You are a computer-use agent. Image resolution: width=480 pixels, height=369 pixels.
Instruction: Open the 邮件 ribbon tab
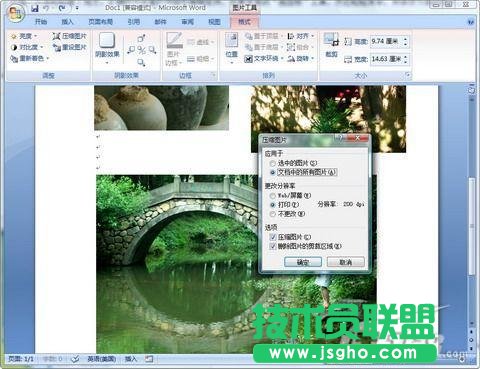pyautogui.click(x=160, y=22)
